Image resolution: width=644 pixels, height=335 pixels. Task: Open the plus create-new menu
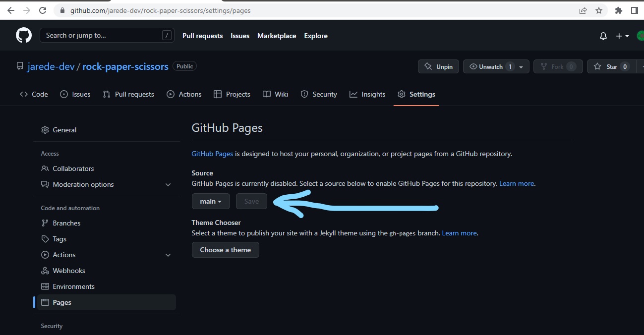point(623,36)
